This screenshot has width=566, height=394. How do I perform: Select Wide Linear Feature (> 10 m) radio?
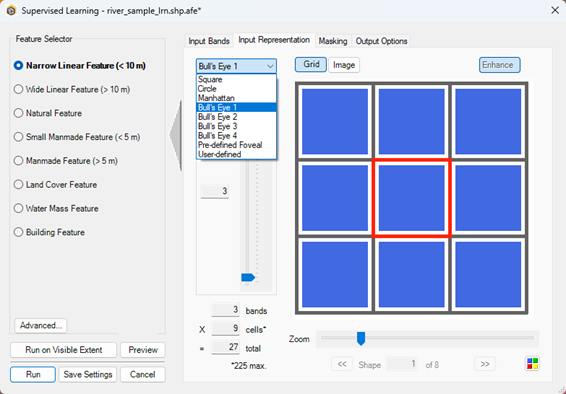point(18,89)
